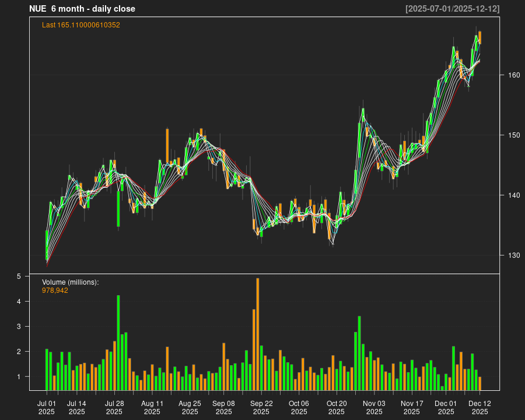Screen dimensions: 525x420
Task: Click the 'Nov 03 2025' date axis label
Action: point(374,407)
